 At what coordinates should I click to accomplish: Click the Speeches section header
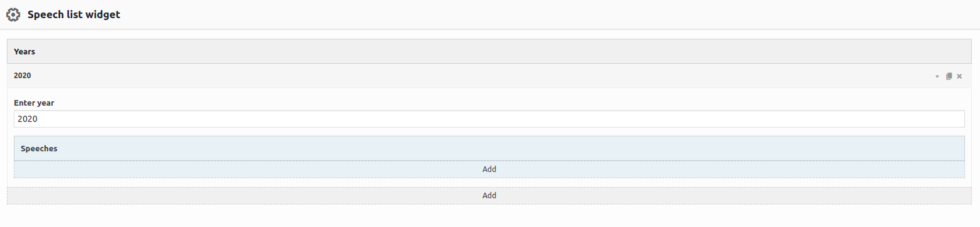pos(489,149)
